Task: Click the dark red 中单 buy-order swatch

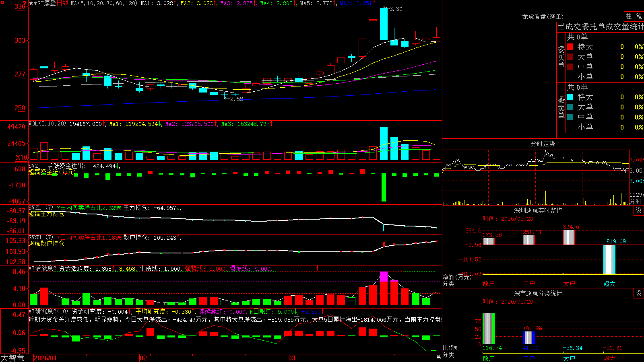Action: 570,67
